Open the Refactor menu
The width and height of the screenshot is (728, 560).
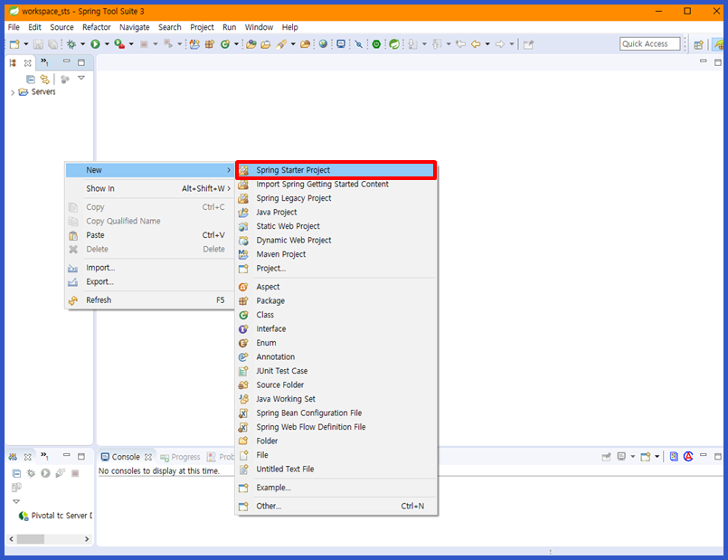click(96, 27)
